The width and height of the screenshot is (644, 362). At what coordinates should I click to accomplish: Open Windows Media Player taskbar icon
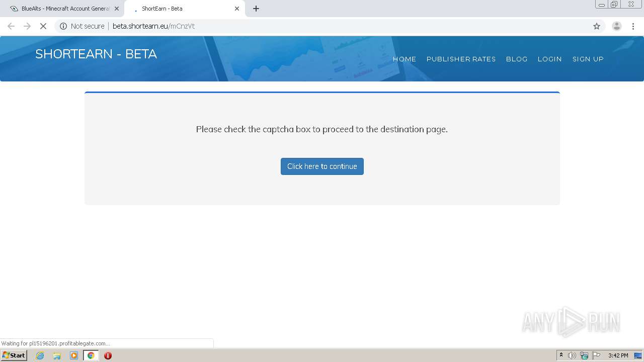tap(74, 355)
